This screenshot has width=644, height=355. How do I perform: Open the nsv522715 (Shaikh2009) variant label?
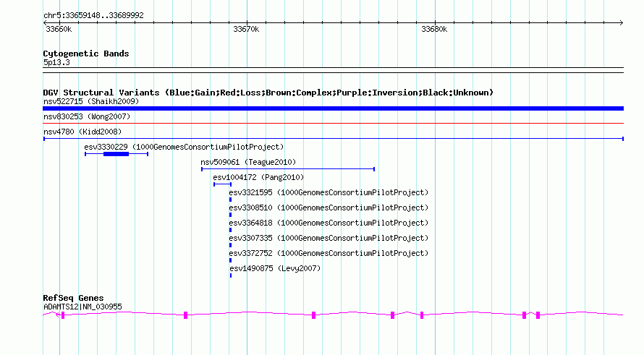coord(91,101)
